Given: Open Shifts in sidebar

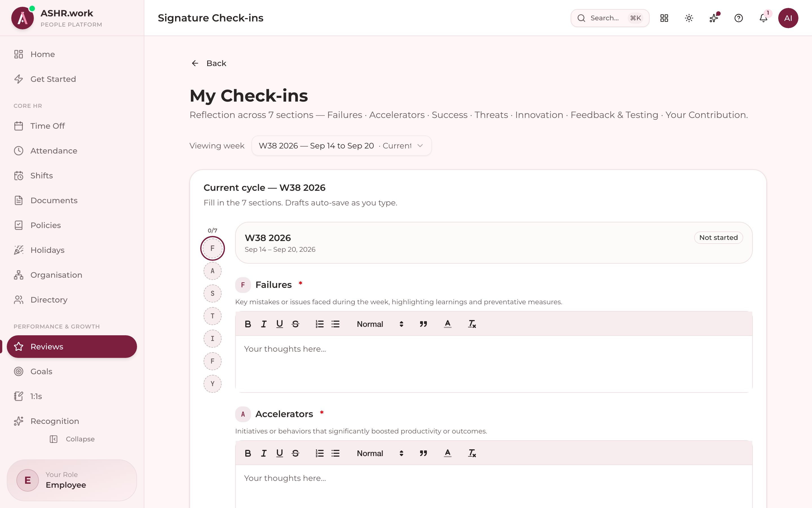Looking at the screenshot, I should tap(72, 176).
